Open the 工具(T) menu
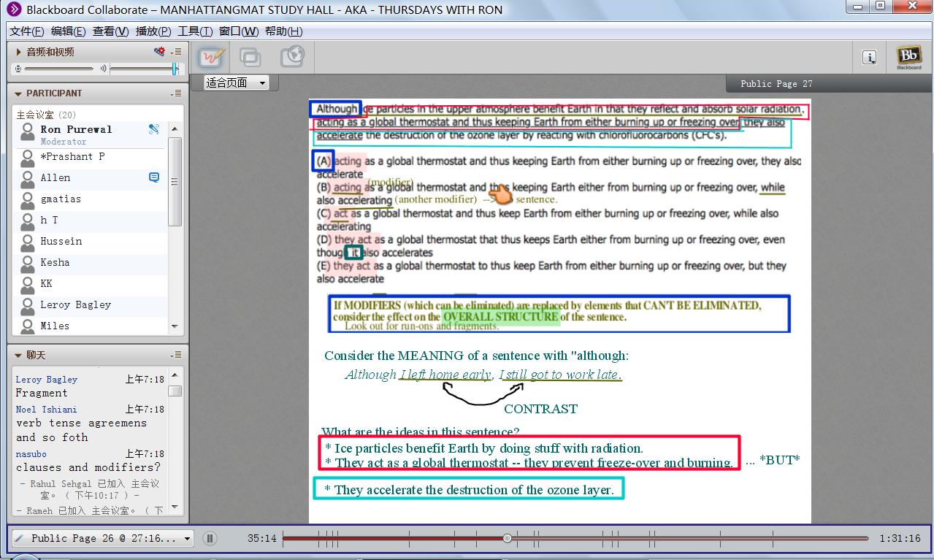 [x=195, y=31]
